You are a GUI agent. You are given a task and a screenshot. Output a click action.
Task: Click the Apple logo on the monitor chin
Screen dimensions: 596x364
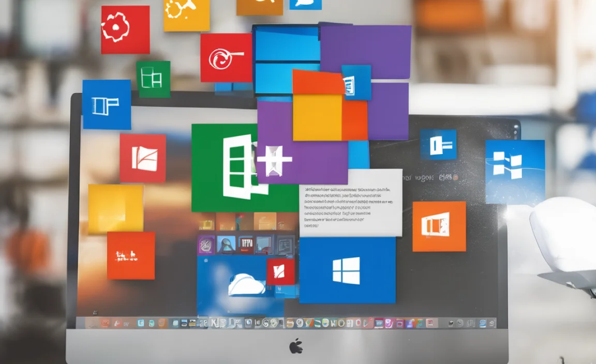(x=296, y=346)
